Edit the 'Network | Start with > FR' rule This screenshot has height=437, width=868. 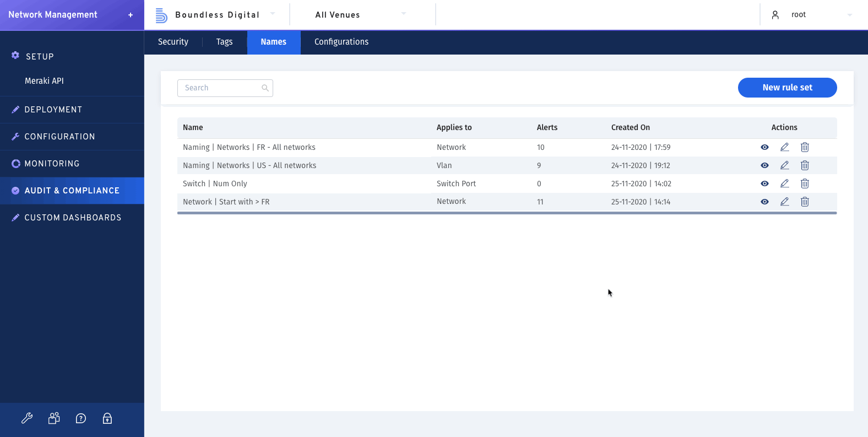785,202
